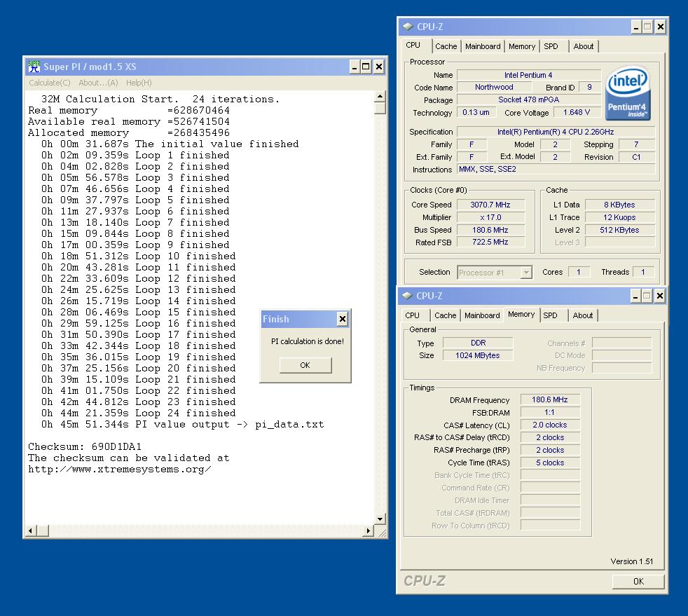Click the Super PI vertical scrollbar down arrow
Image resolution: width=688 pixels, height=616 pixels.
380,519
